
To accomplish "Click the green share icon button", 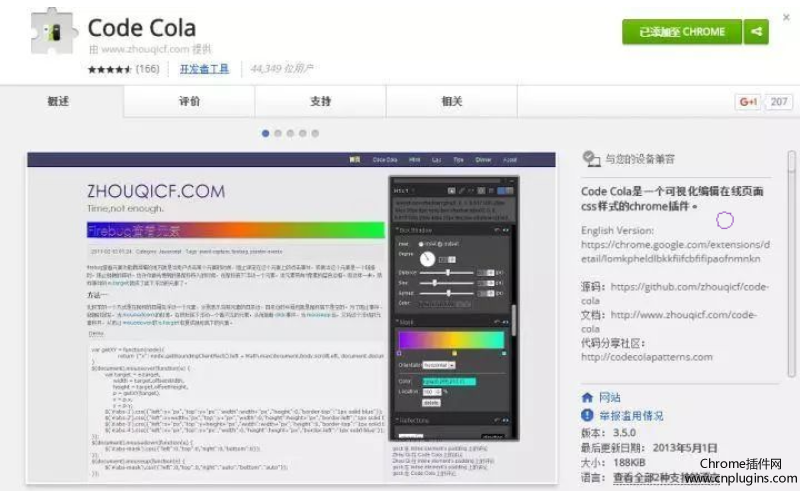I will [756, 32].
